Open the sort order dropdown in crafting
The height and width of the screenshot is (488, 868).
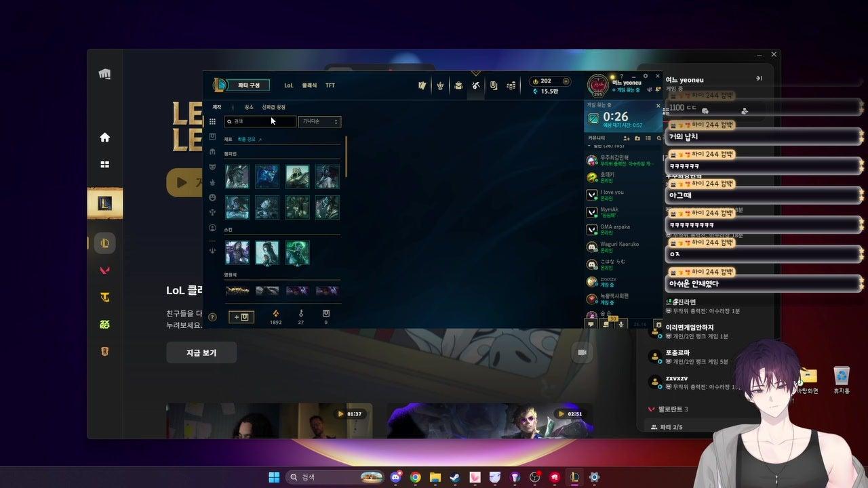[319, 122]
